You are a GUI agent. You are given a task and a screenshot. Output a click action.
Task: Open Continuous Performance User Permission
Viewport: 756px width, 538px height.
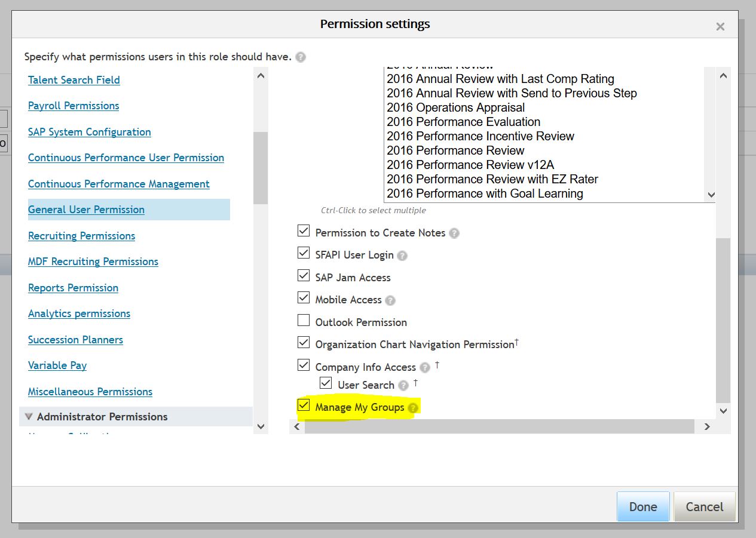point(126,158)
